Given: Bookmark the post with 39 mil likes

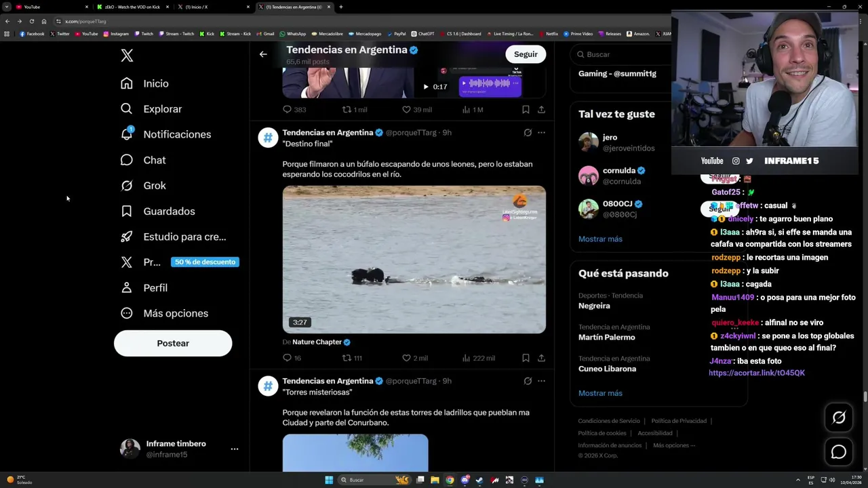Looking at the screenshot, I should [526, 109].
